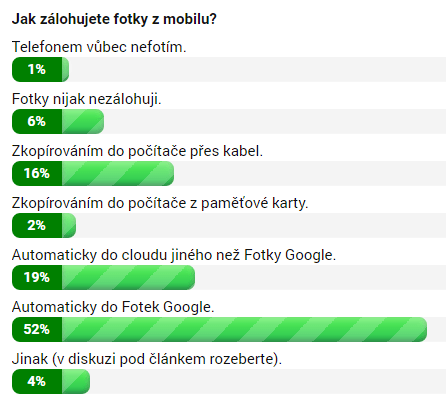Select the 'Fotky nijak nezálohuji.' answer text
Viewport: 446px width, 409px height.
(x=87, y=99)
